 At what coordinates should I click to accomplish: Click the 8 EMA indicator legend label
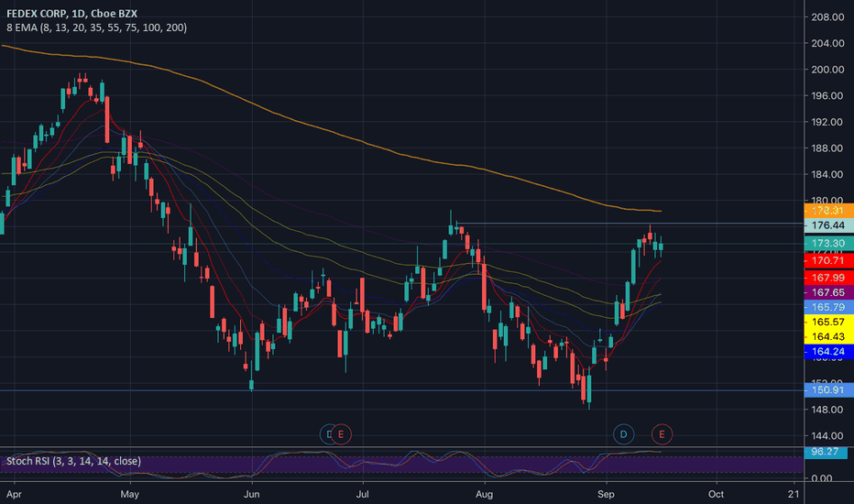click(x=96, y=27)
